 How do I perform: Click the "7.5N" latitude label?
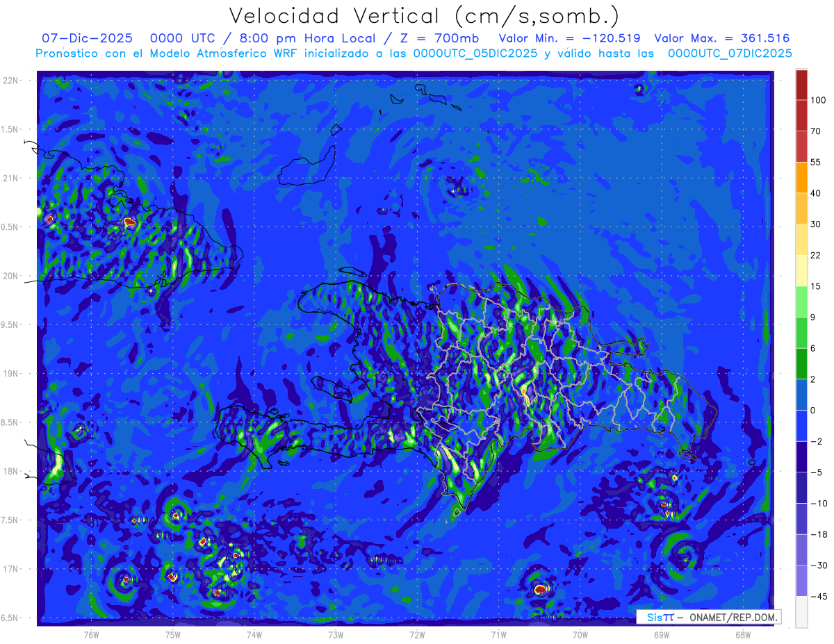click(x=10, y=520)
